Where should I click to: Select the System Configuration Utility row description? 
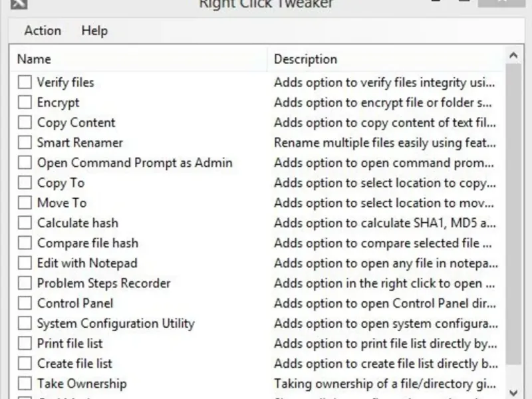pyautogui.click(x=386, y=324)
